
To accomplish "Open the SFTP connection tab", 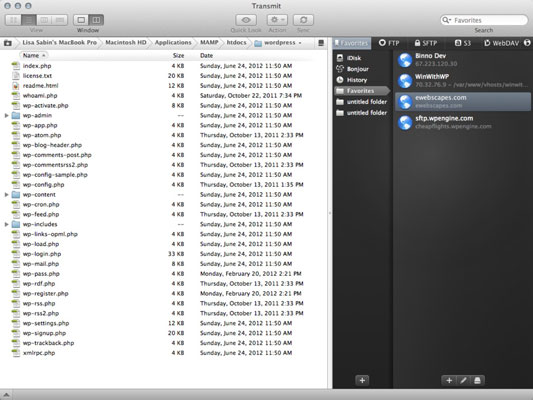I will pos(425,43).
